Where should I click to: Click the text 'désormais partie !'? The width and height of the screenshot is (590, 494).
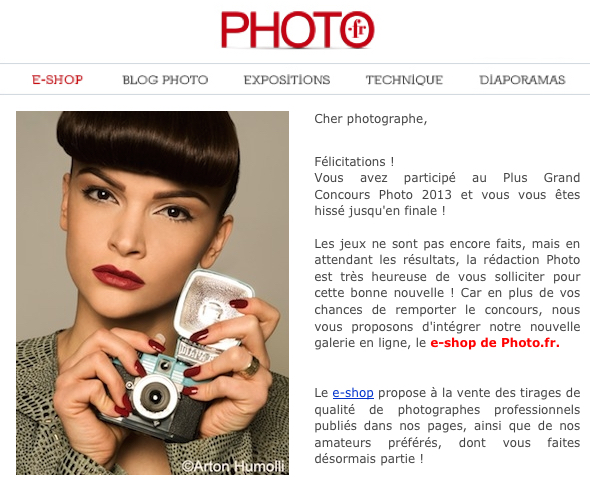coord(369,459)
